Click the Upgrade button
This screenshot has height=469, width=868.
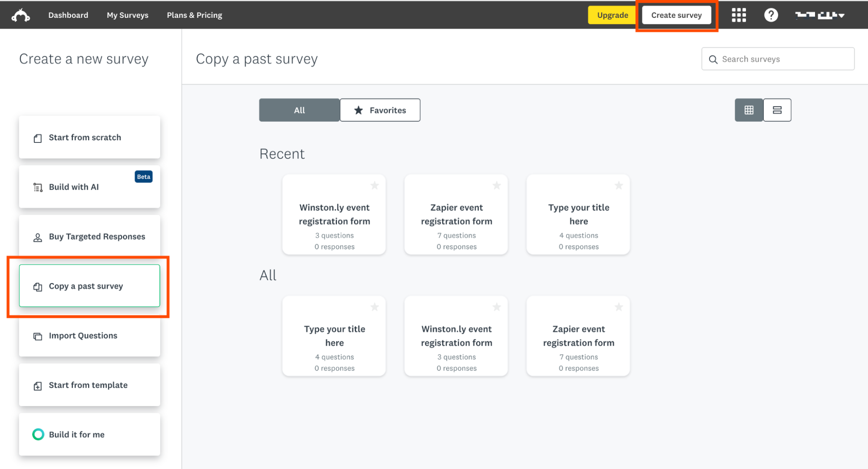tap(612, 15)
